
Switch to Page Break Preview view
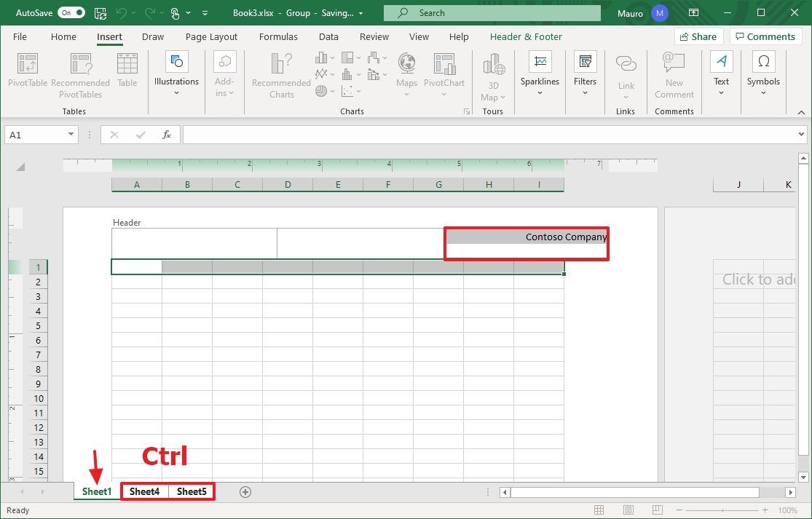pos(658,510)
